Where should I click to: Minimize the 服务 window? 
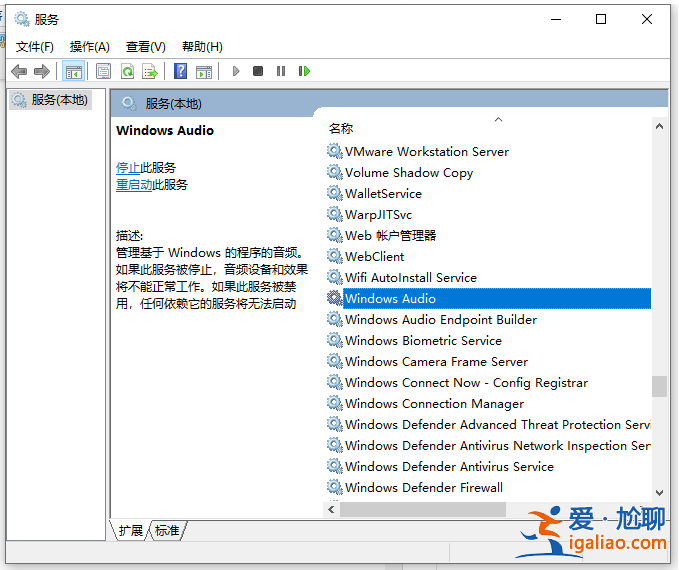[x=556, y=19]
